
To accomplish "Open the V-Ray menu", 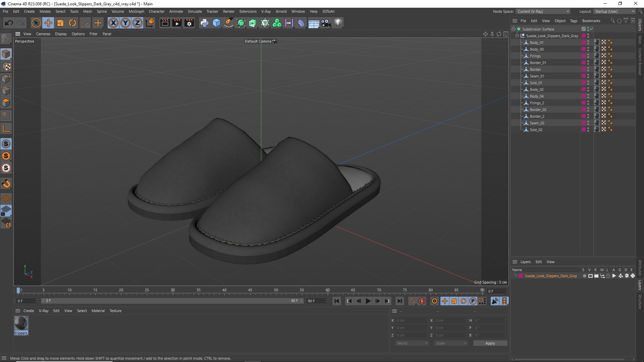I will pyautogui.click(x=266, y=11).
